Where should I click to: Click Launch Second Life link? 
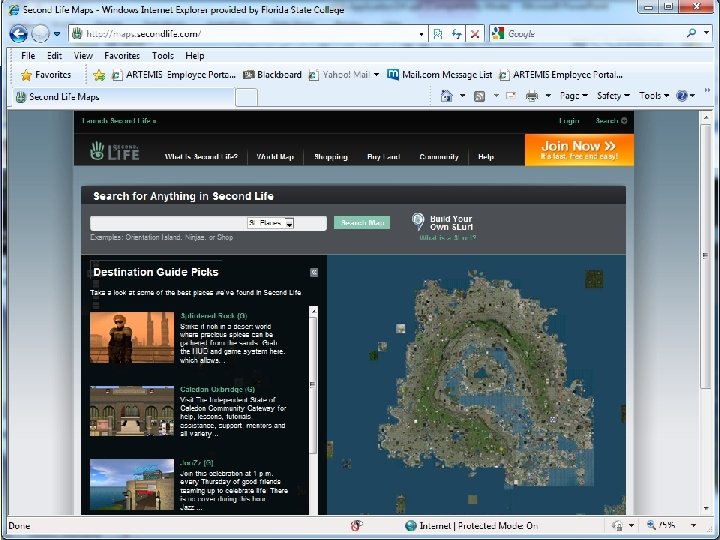click(x=119, y=121)
